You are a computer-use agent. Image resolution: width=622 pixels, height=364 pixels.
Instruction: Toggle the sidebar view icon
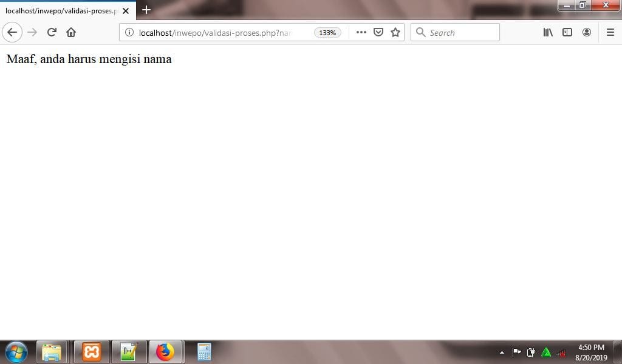tap(567, 33)
